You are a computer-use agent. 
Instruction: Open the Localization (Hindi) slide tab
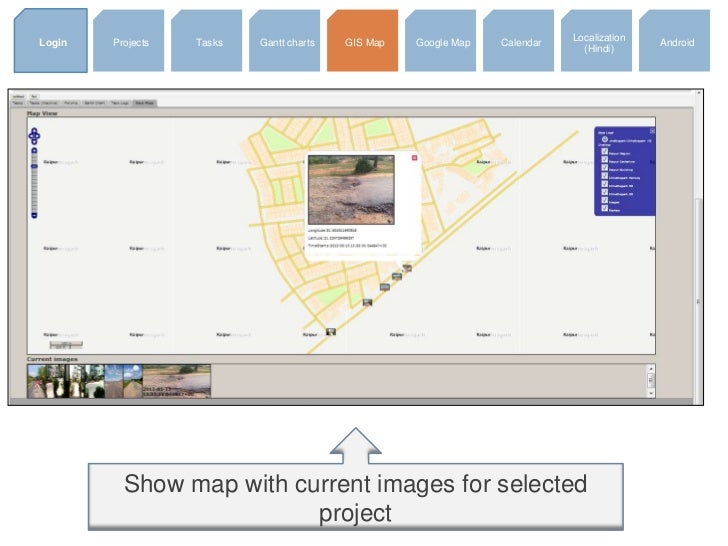pyautogui.click(x=598, y=42)
